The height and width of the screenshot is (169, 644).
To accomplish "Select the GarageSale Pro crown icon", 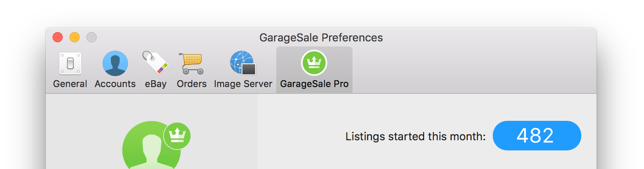I will (314, 63).
